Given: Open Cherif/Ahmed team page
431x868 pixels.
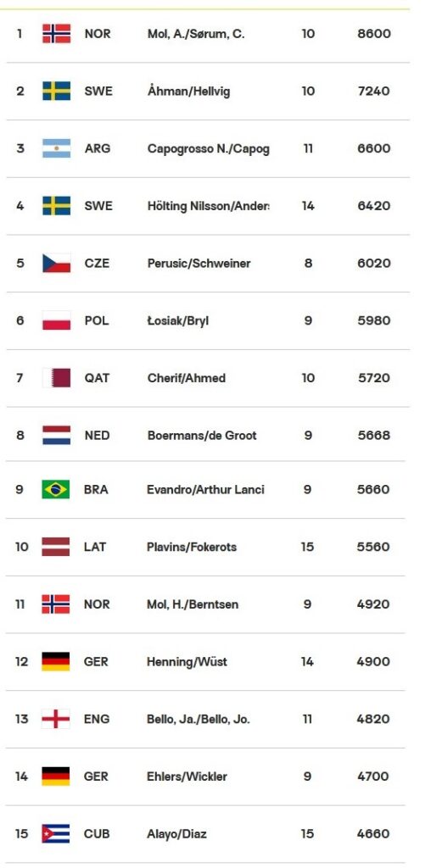Looking at the screenshot, I should click(186, 379).
